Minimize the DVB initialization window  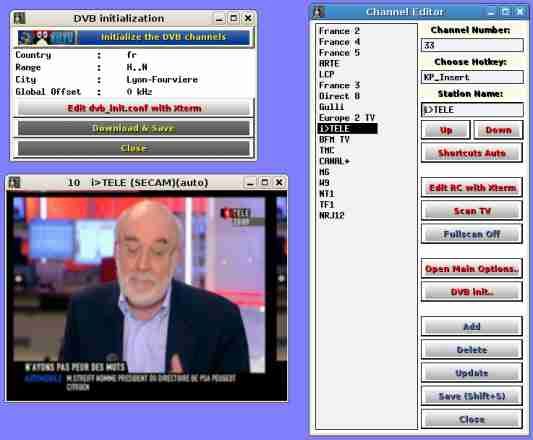coord(220,18)
